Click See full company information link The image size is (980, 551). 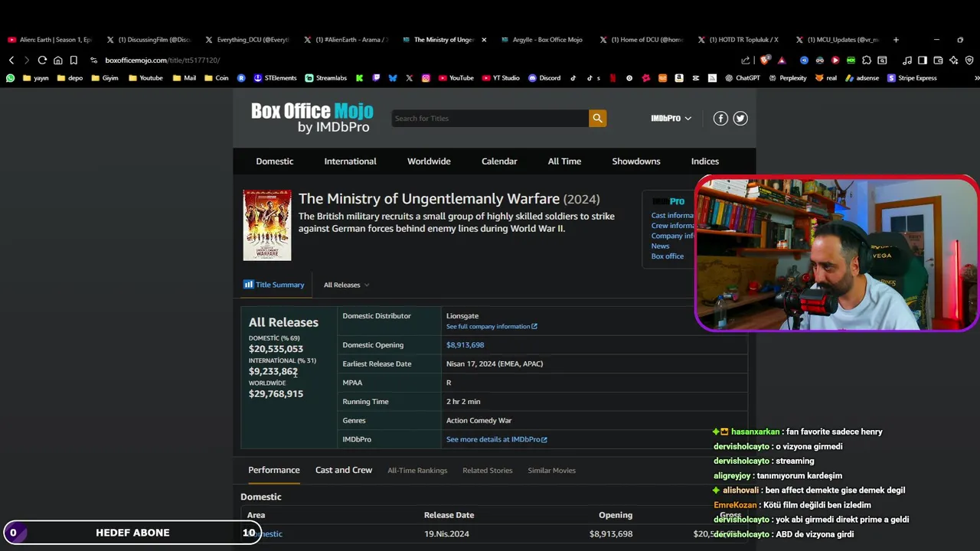492,326
